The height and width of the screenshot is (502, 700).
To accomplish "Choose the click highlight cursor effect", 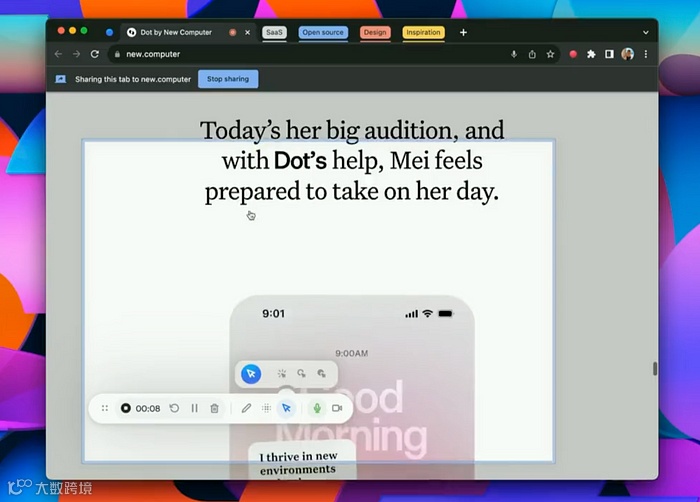I will click(x=282, y=373).
